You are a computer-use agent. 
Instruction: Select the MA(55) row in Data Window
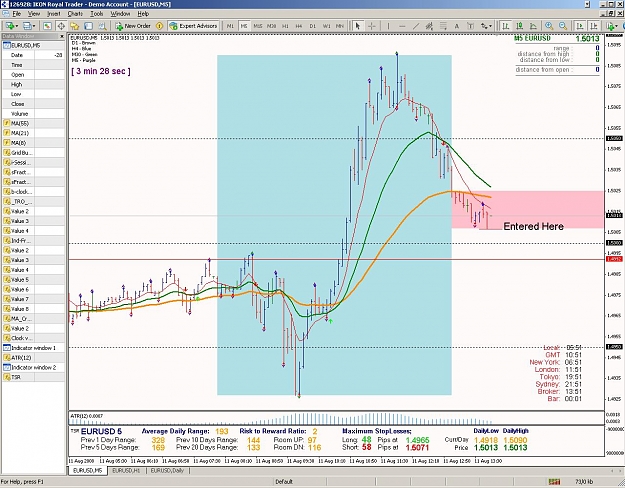click(x=33, y=123)
